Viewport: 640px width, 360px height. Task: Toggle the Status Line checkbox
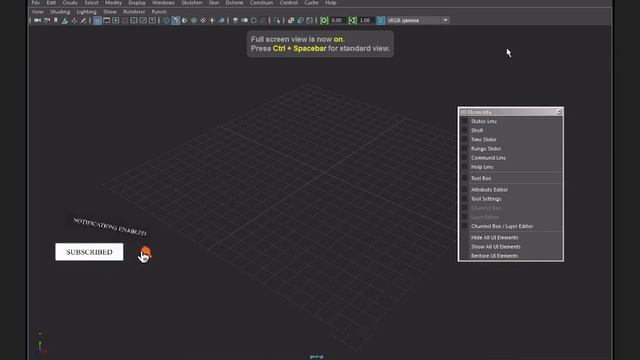(x=464, y=121)
